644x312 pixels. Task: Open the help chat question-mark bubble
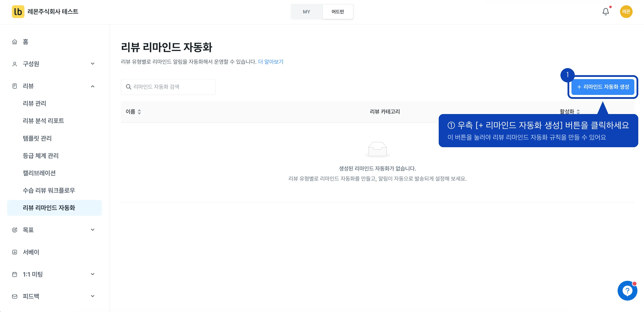(627, 290)
